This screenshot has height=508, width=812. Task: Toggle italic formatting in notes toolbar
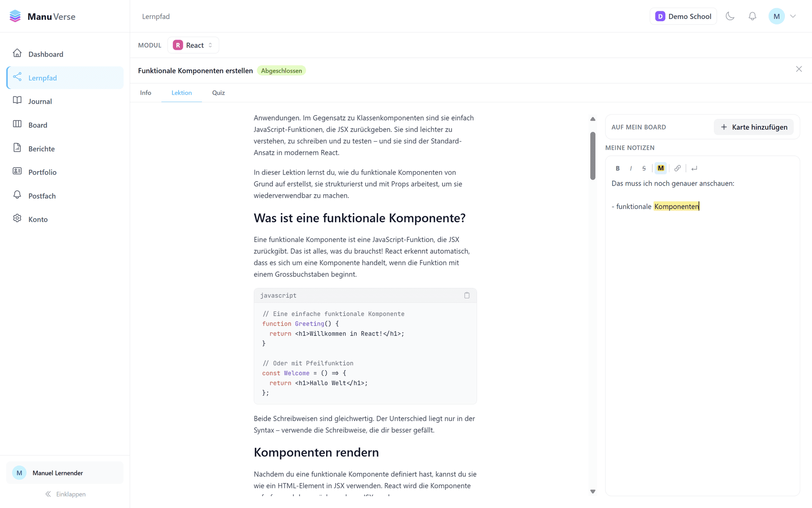[631, 168]
